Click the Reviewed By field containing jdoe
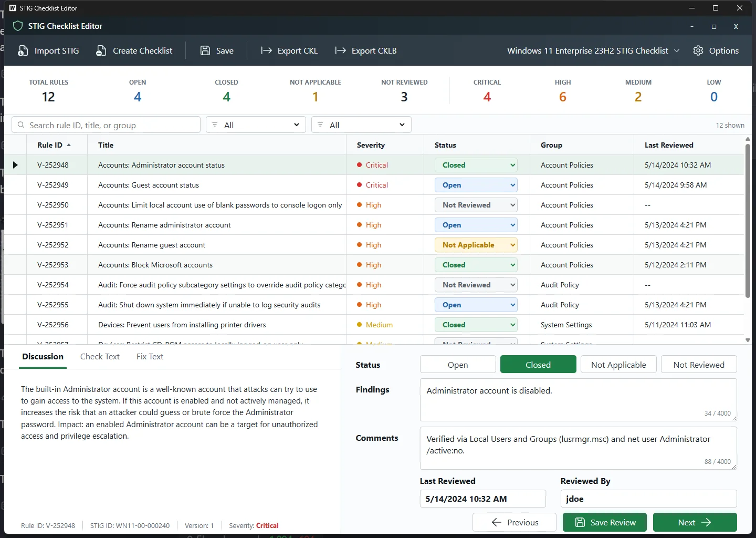The height and width of the screenshot is (538, 756). point(649,499)
